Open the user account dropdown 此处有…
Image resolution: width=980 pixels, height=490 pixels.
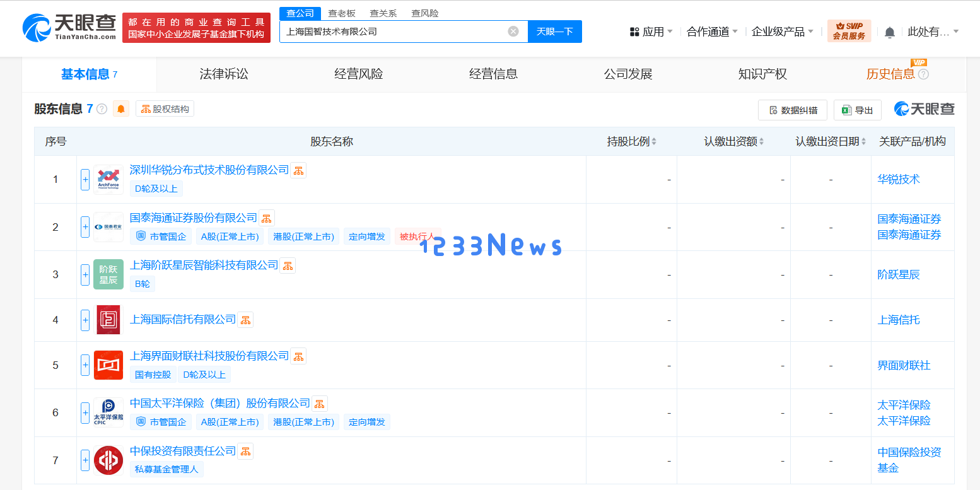[x=933, y=32]
